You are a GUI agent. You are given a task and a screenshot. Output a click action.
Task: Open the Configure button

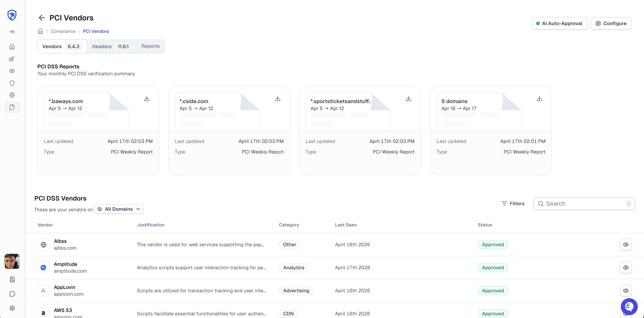611,24
